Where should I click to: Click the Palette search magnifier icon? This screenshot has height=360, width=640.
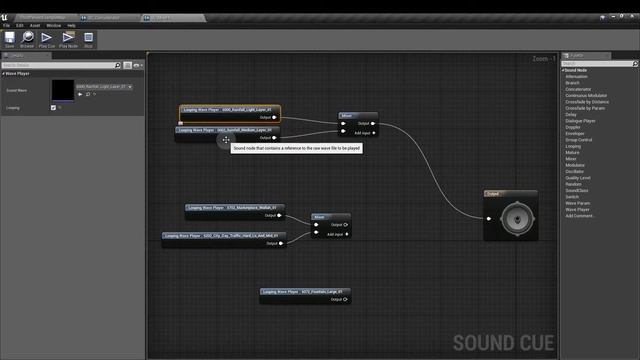[635, 64]
